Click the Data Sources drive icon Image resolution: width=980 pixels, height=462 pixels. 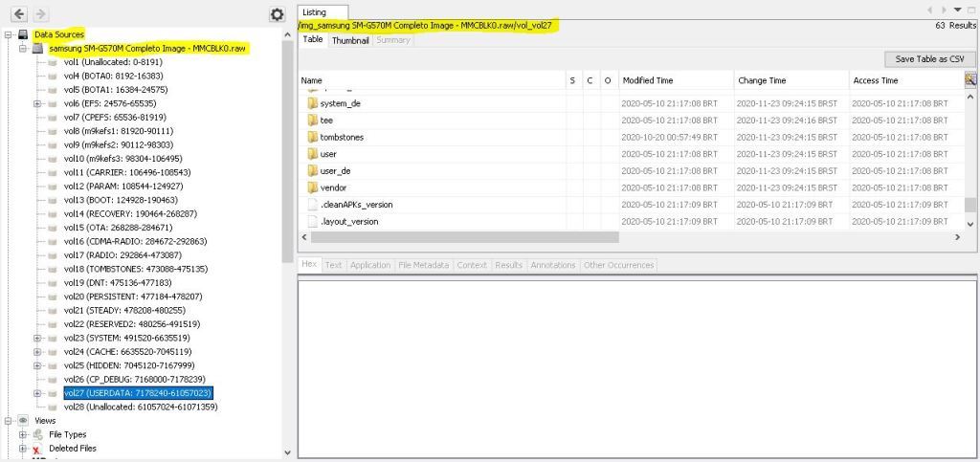tap(22, 34)
